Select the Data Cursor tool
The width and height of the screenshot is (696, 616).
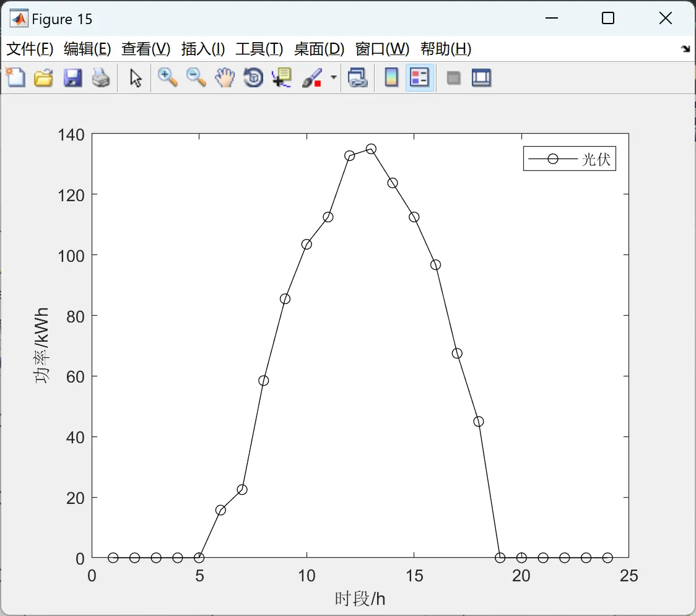(x=282, y=77)
